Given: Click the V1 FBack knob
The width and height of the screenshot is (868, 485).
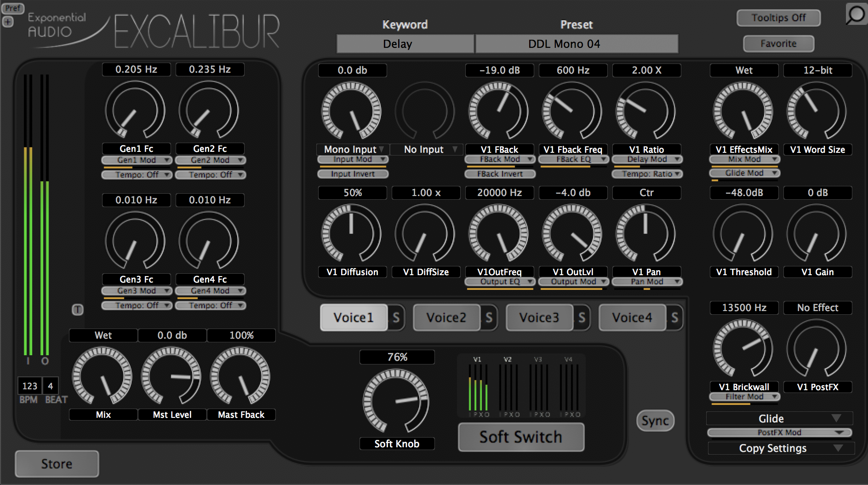Looking at the screenshot, I should [x=498, y=111].
